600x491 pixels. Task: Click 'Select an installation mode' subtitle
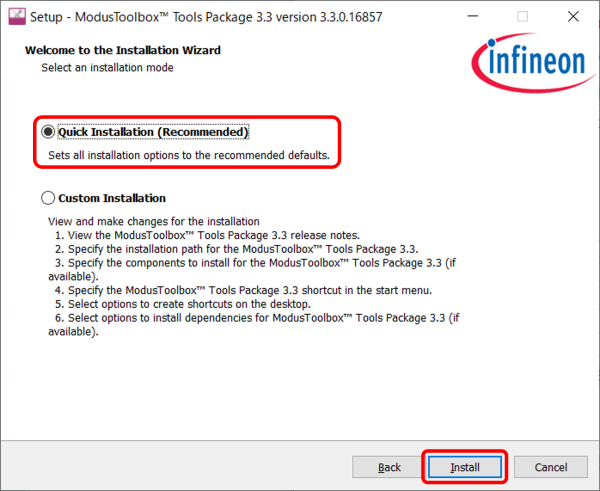(108, 68)
